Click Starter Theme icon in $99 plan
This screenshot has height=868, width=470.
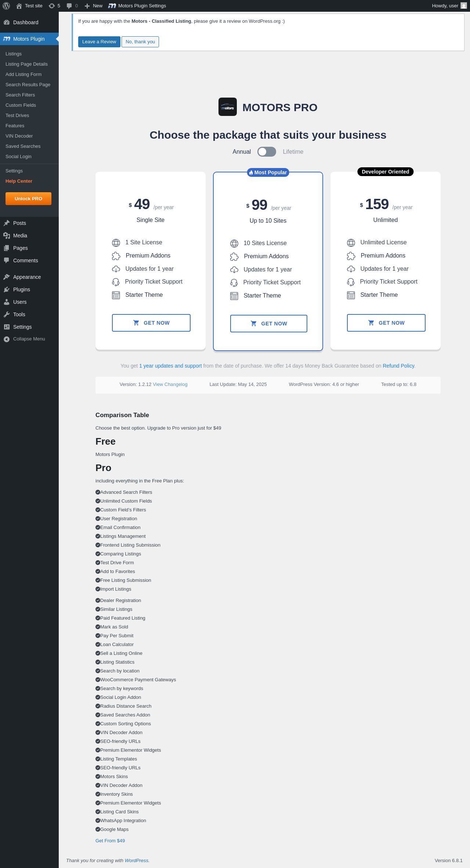coord(234,296)
